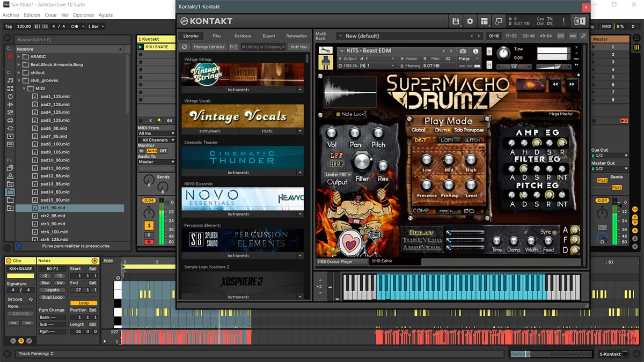Screen dimensions: 644x362
Task: Open instrument edit mode wrench icon
Action: point(325,50)
